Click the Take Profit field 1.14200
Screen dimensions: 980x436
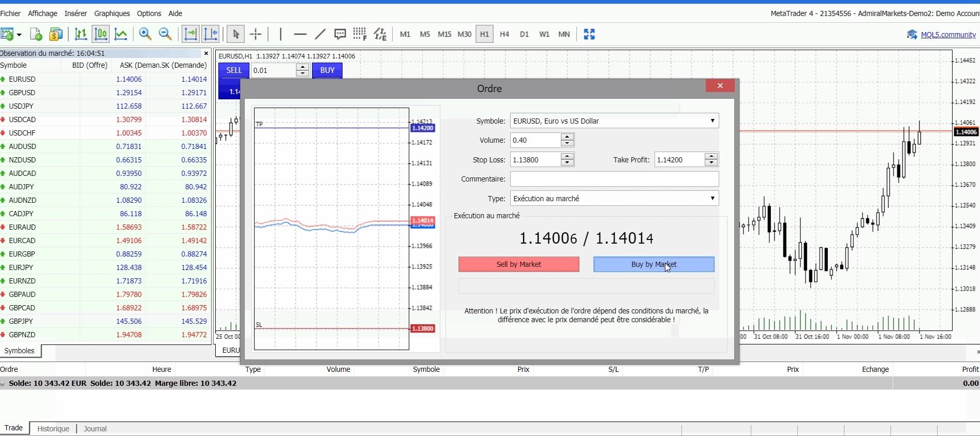679,160
